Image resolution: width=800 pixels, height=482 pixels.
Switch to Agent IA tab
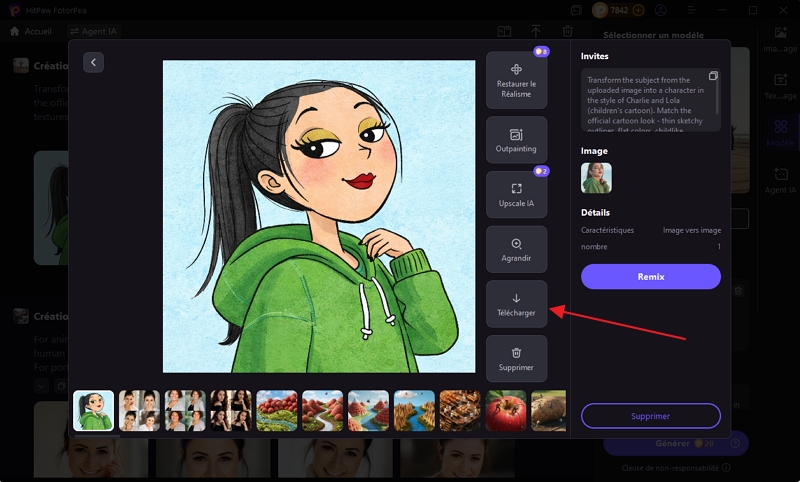pyautogui.click(x=93, y=31)
